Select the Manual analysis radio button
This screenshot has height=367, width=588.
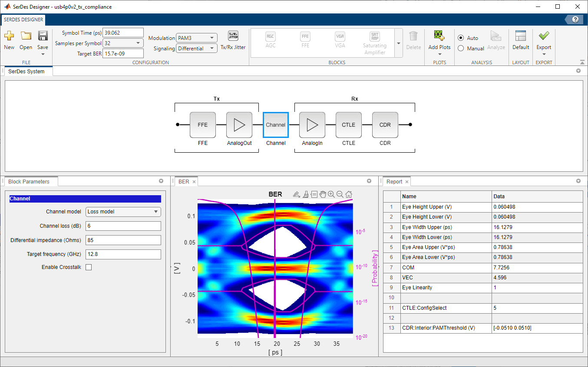[461, 49]
